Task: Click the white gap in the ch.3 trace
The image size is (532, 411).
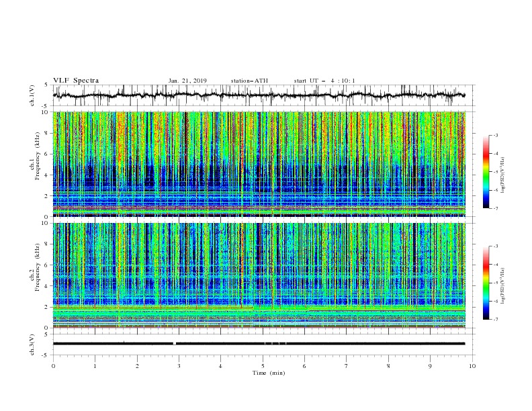Action: pos(175,344)
